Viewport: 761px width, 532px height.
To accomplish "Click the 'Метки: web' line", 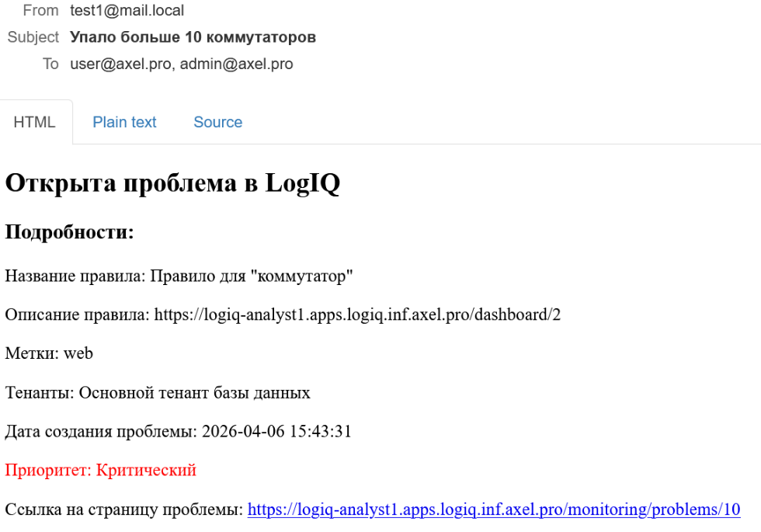I will [x=49, y=353].
